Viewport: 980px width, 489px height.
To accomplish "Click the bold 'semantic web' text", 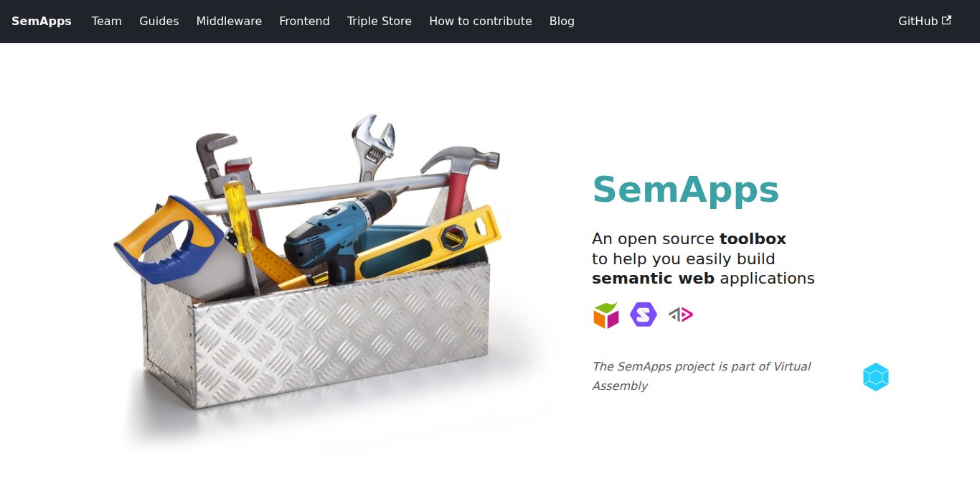I will coord(653,279).
